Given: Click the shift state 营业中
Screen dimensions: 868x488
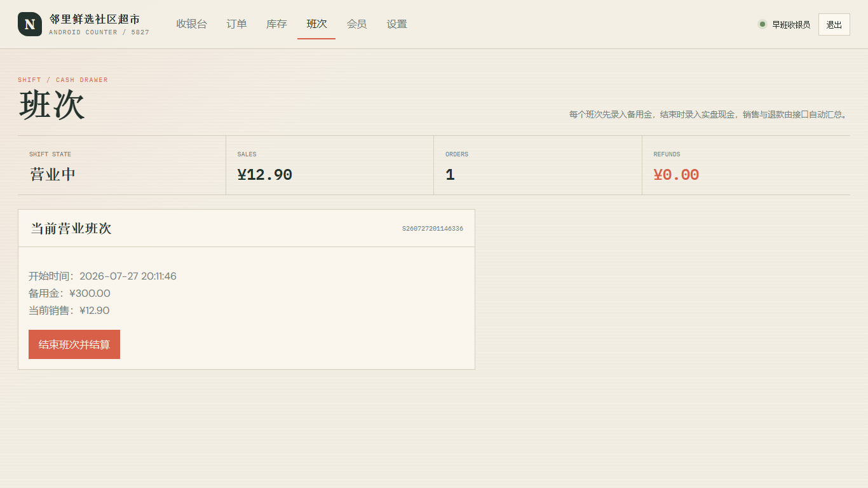Looking at the screenshot, I should click(x=53, y=175).
